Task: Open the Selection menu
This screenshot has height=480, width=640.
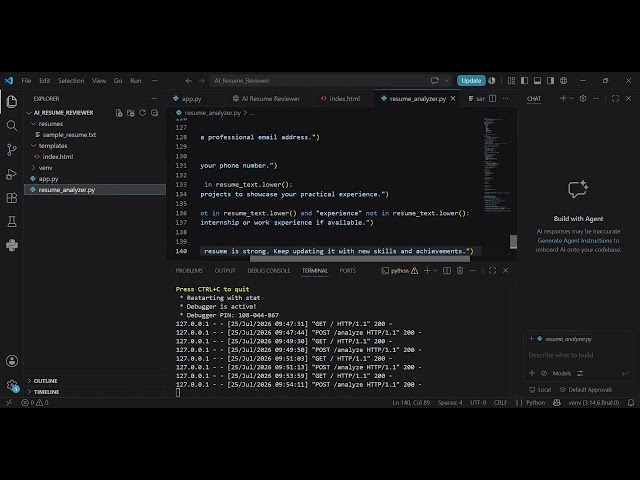Action: pyautogui.click(x=71, y=81)
